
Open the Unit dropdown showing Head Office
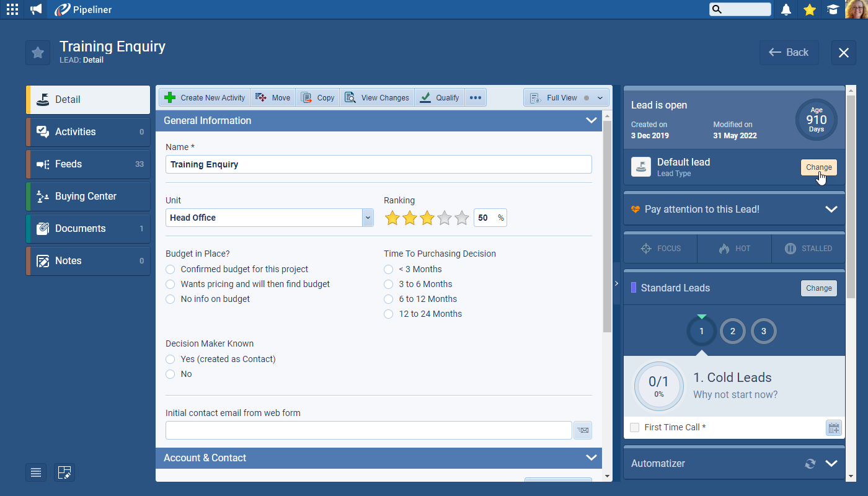tap(368, 218)
